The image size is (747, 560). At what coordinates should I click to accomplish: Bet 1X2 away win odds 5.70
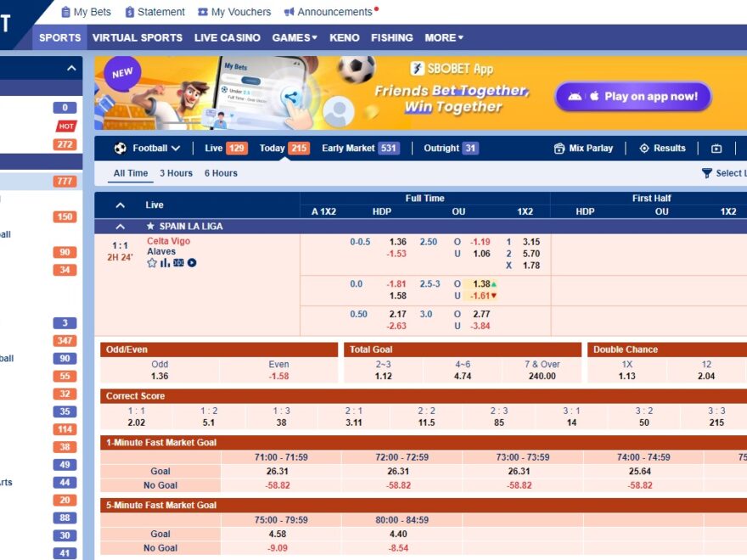tap(531, 254)
